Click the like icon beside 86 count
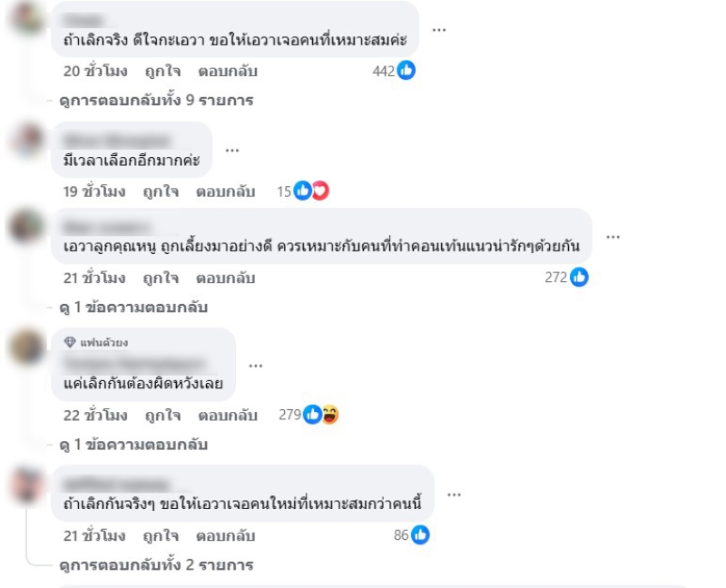 420,534
